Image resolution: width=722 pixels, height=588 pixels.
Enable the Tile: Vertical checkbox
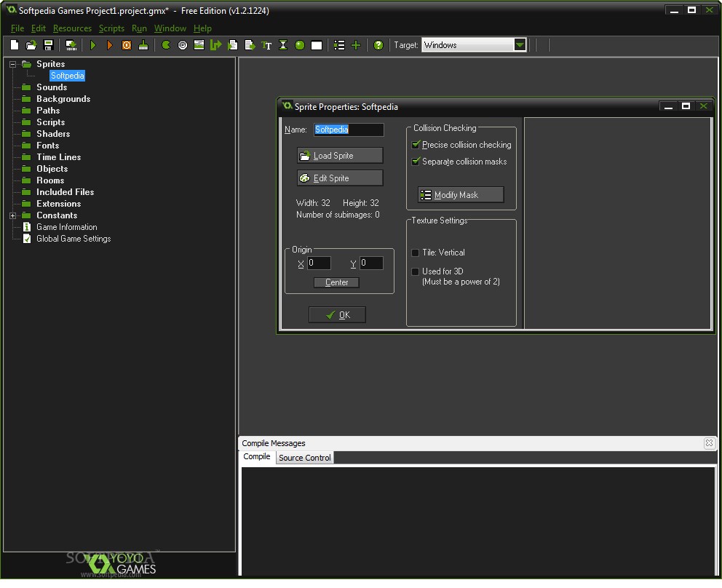pyautogui.click(x=415, y=253)
